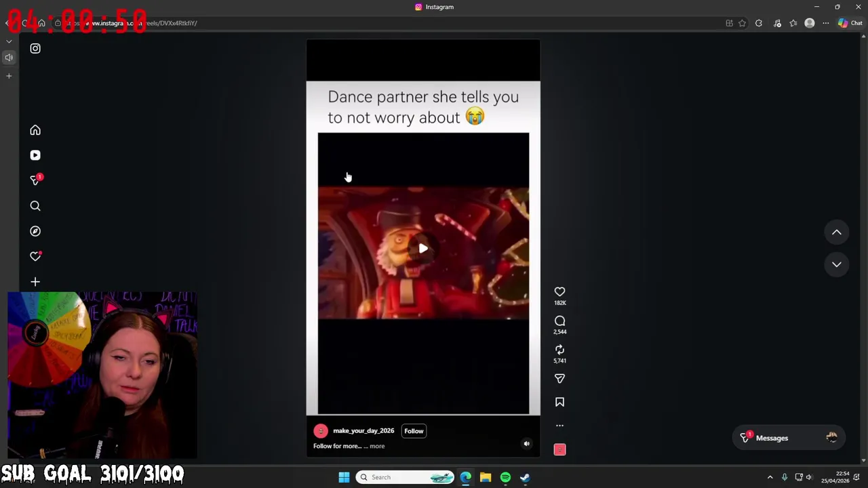The height and width of the screenshot is (488, 868).
Task: Create new post with plus icon
Action: (x=35, y=282)
